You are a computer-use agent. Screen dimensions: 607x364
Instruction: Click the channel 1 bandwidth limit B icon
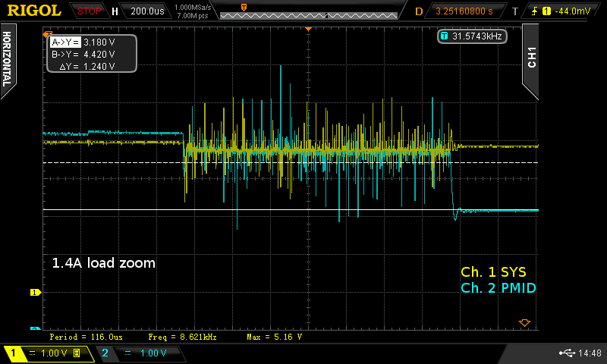[77, 353]
